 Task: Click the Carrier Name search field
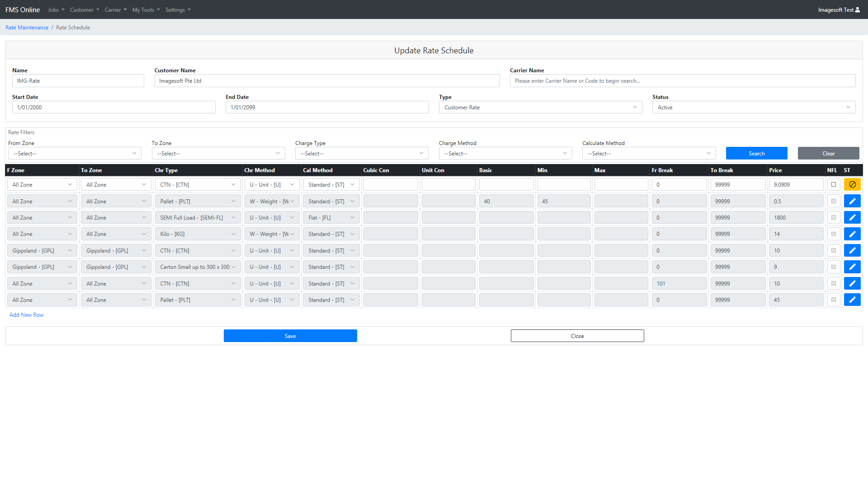point(682,81)
